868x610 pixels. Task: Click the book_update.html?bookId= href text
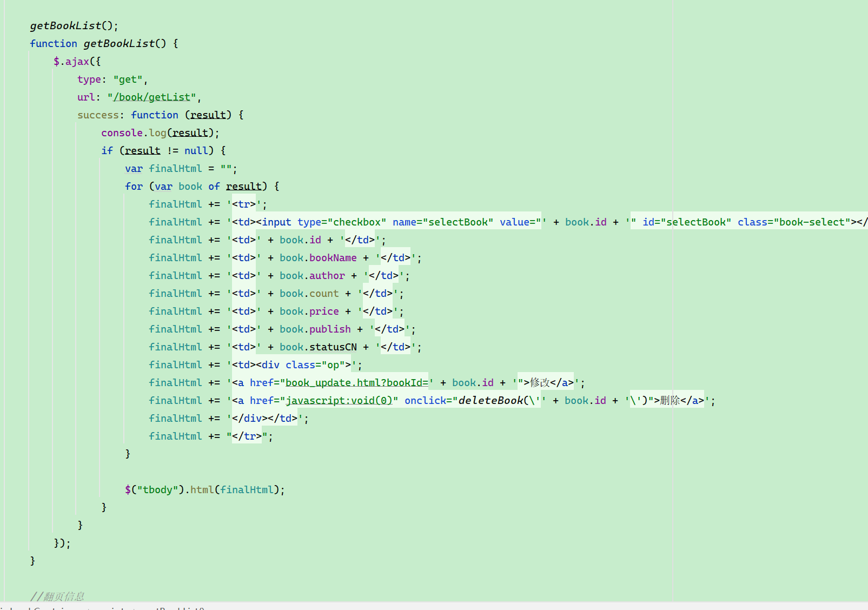coord(357,382)
